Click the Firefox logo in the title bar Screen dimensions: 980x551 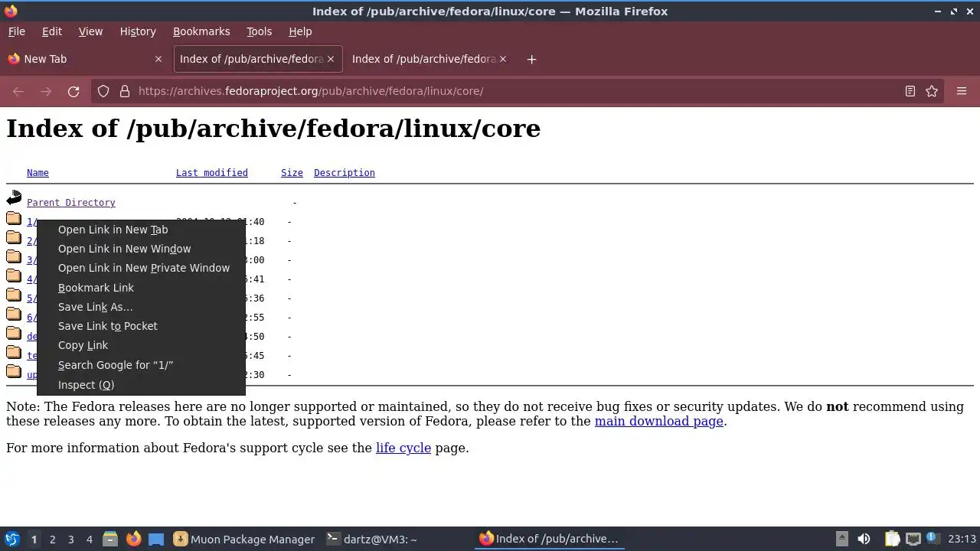click(11, 11)
